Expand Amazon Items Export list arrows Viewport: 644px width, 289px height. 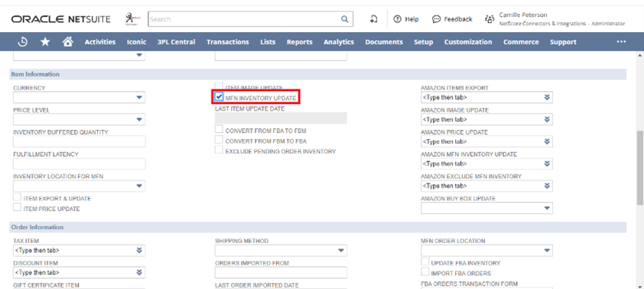point(547,97)
